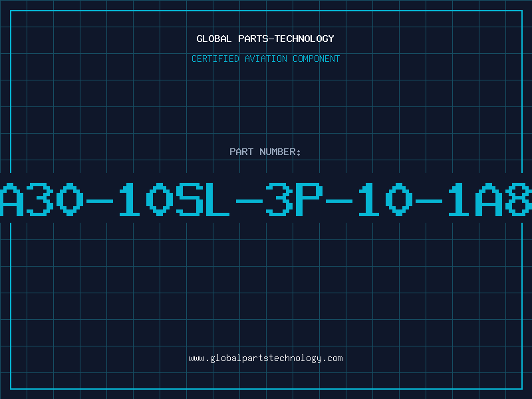Click the 'PART NUMBER:' label
The width and height of the screenshot is (532, 399).
click(265, 152)
